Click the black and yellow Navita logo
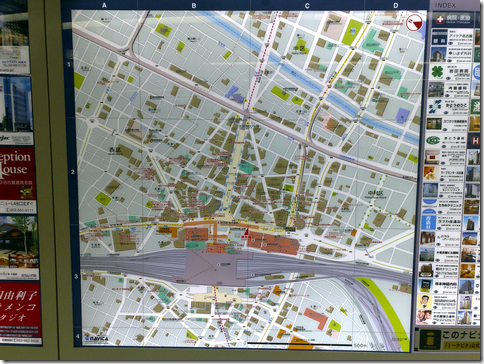Viewport: 484px width, 364px height. pyautogui.click(x=430, y=339)
